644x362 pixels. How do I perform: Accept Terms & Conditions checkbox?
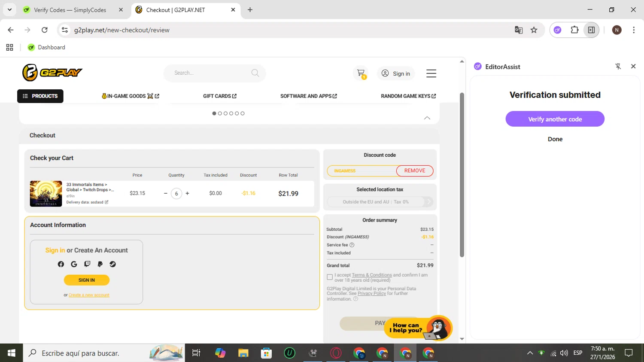[x=330, y=277]
